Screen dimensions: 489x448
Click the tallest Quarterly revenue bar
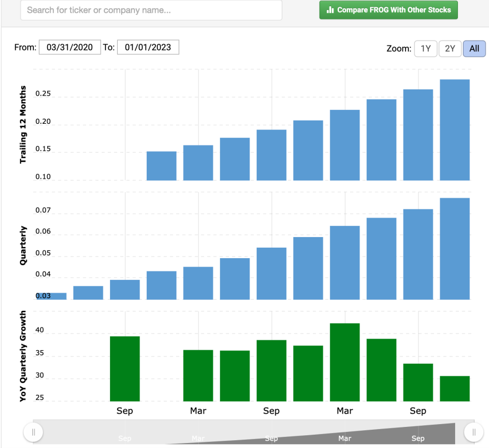click(x=455, y=249)
